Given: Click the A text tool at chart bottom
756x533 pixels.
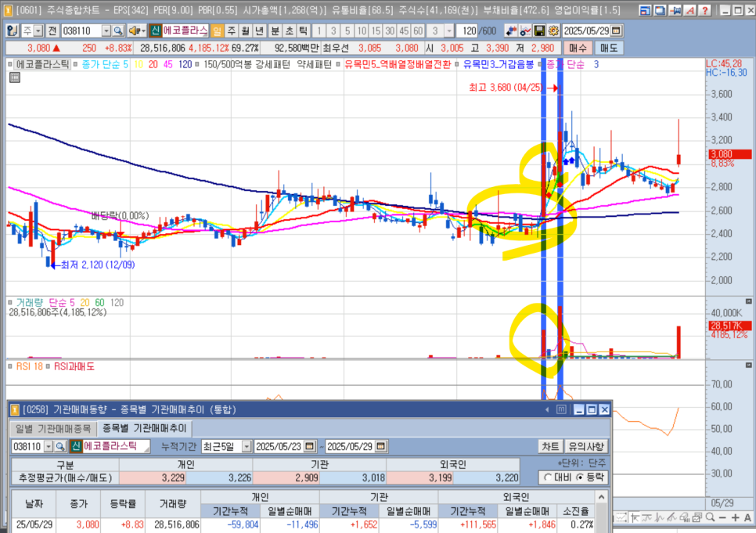Looking at the screenshot, I should click(747, 517).
